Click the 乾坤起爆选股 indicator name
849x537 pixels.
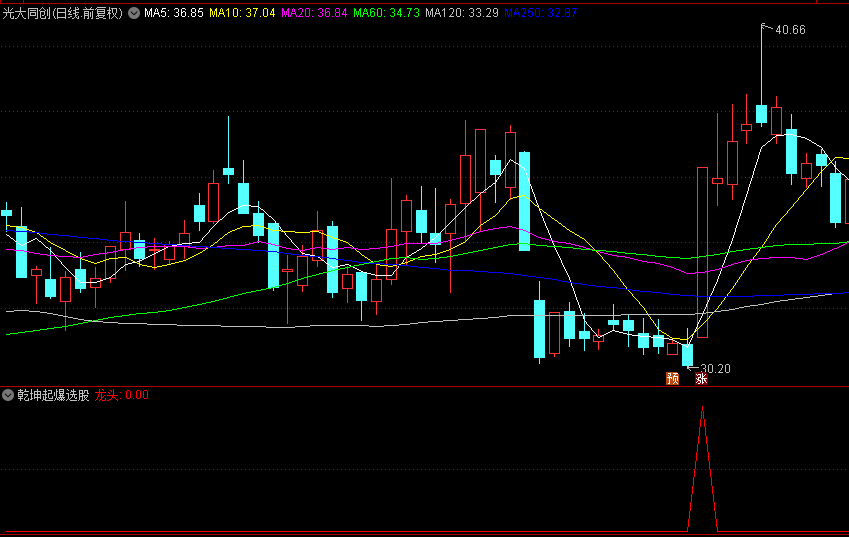(x=53, y=395)
